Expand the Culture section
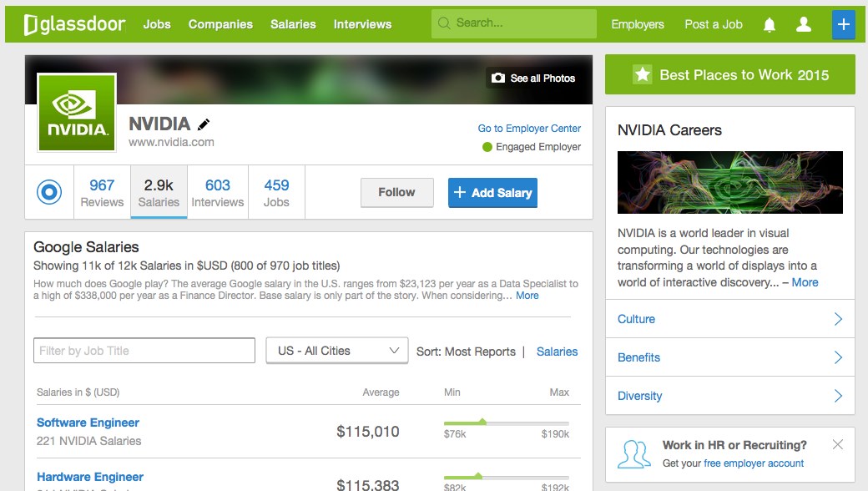Viewport: 868px width, 491px height. pyautogui.click(x=729, y=319)
